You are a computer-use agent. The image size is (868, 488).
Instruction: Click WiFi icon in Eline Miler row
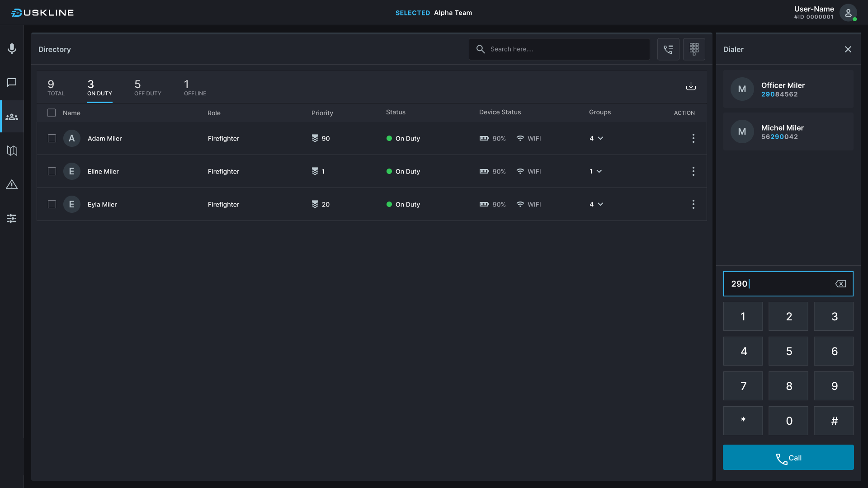pyautogui.click(x=520, y=171)
